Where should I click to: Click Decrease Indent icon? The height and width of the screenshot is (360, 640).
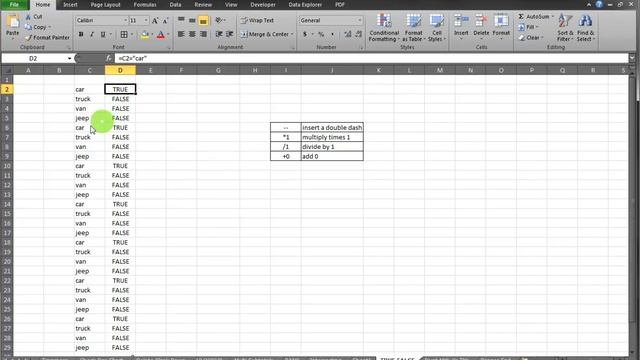click(219, 34)
